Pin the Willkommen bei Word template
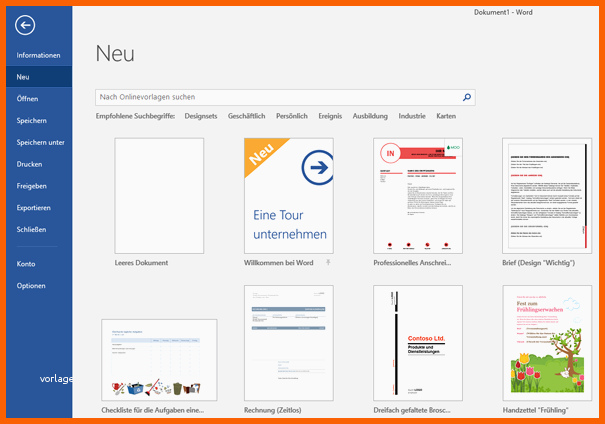This screenshot has width=605, height=424. click(328, 263)
